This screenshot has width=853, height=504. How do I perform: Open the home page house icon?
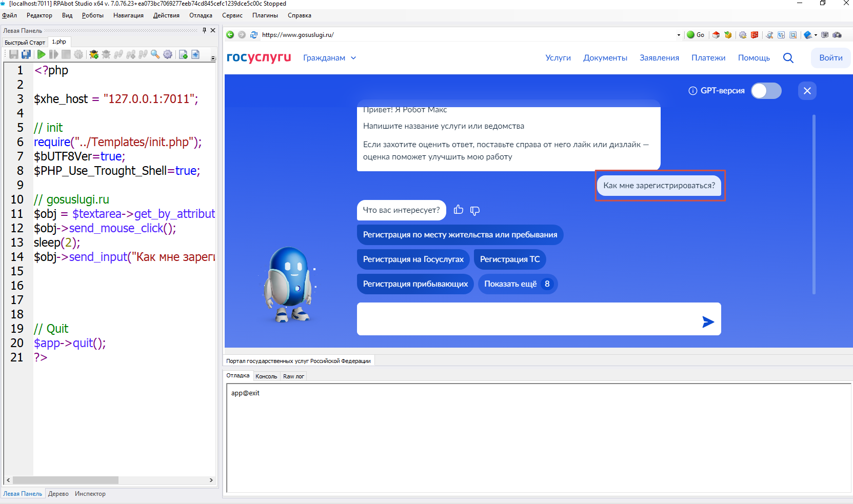click(716, 35)
